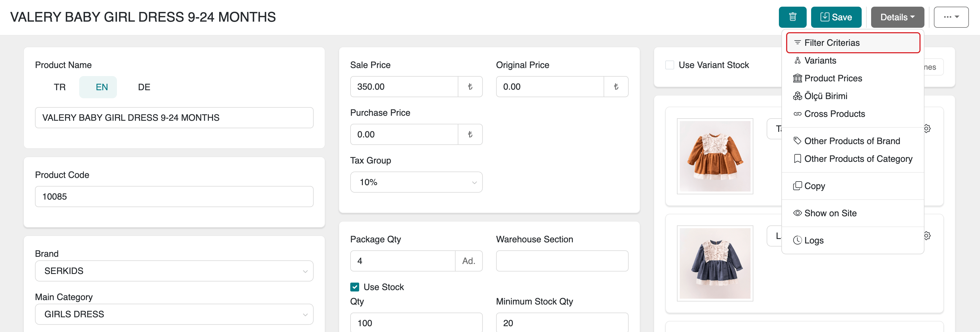Click the orange dress product thumbnail
Screen dimensions: 980x332
point(715,156)
